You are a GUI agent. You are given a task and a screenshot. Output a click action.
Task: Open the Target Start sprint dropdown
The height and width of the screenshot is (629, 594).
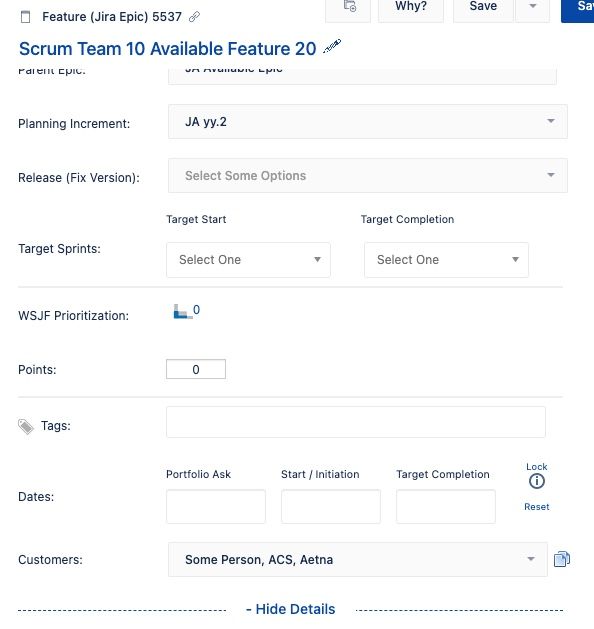coord(248,260)
